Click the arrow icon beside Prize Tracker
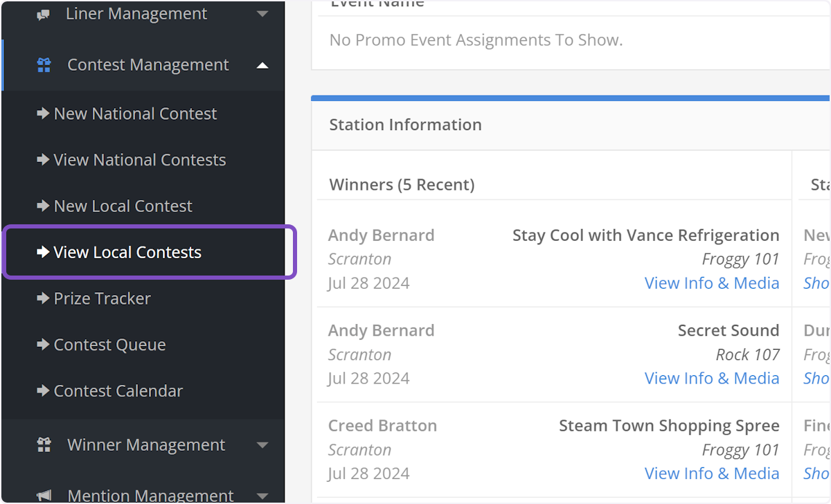This screenshot has width=831, height=504. point(43,298)
